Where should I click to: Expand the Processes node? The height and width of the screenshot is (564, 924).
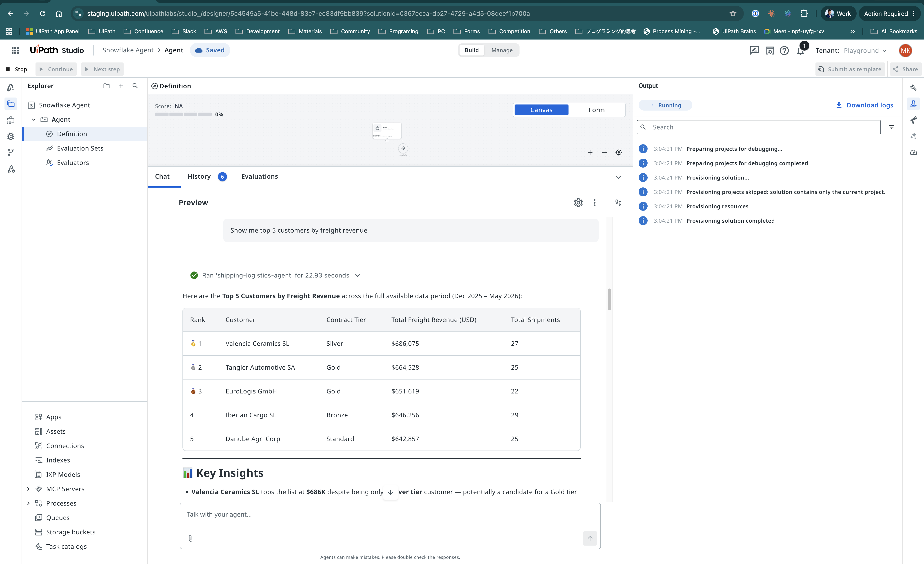point(29,503)
